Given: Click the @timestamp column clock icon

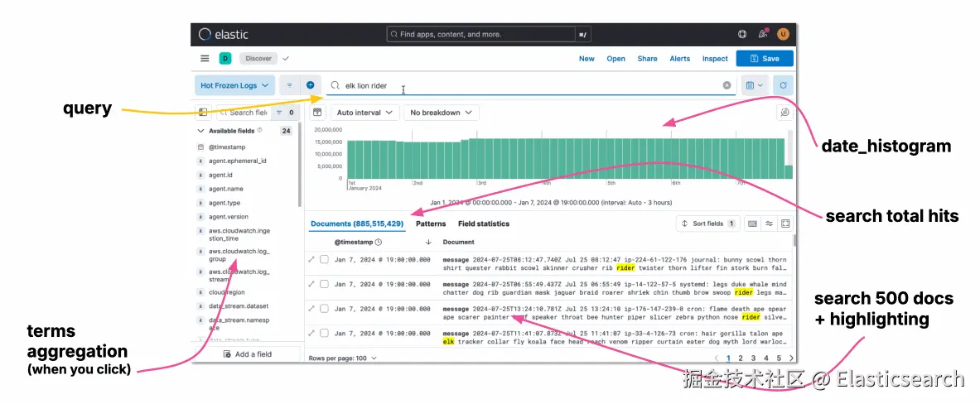Looking at the screenshot, I should [x=378, y=242].
